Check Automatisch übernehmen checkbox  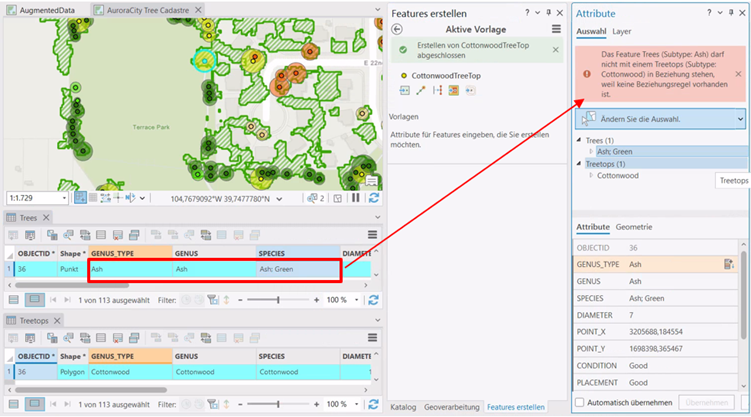point(580,403)
